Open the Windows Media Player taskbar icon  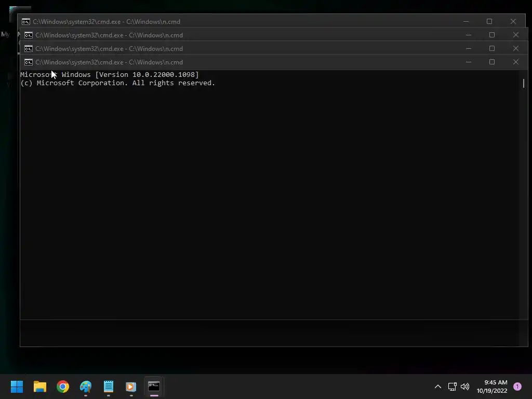pos(131,387)
